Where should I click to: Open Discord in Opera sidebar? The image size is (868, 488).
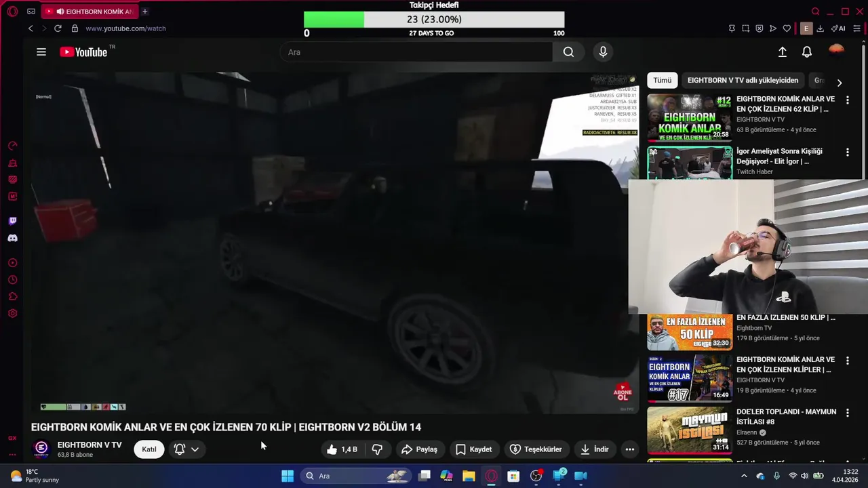(x=12, y=238)
